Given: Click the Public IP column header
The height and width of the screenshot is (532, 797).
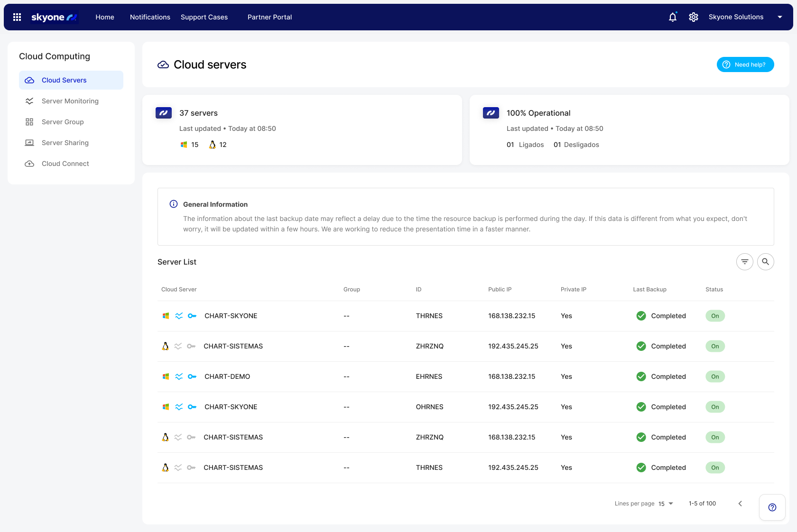Looking at the screenshot, I should [x=500, y=289].
